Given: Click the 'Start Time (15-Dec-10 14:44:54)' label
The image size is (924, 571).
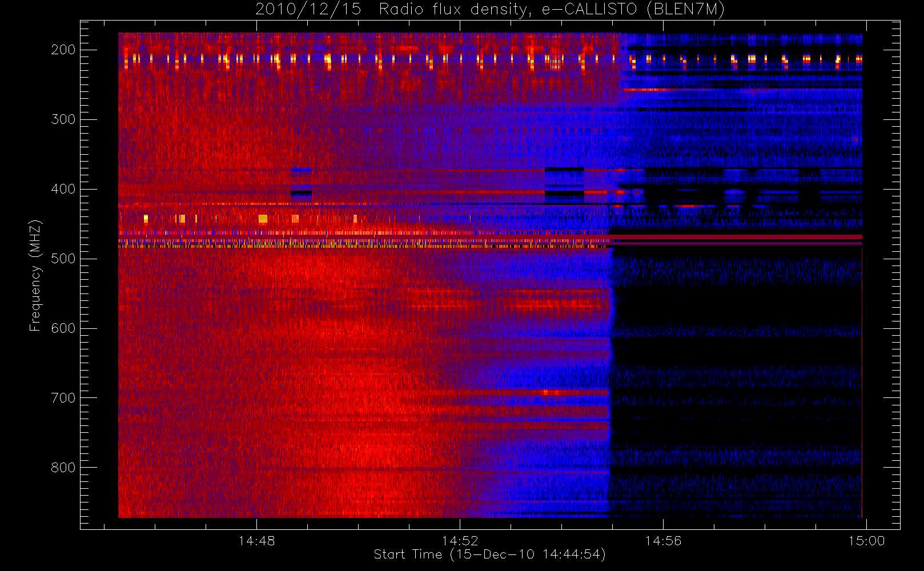Looking at the screenshot, I should 489,554.
